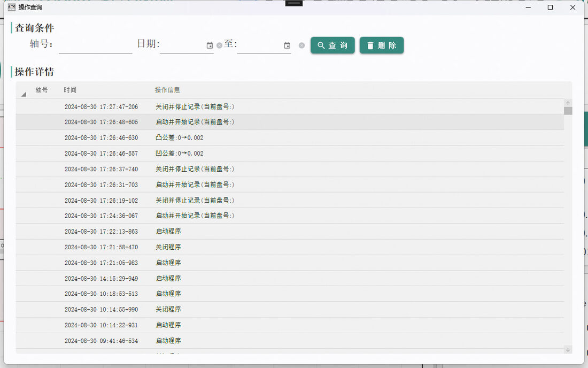588x368 pixels.
Task: Select timestamp 2024-08-30 10:18:53-513
Action: pos(101,294)
